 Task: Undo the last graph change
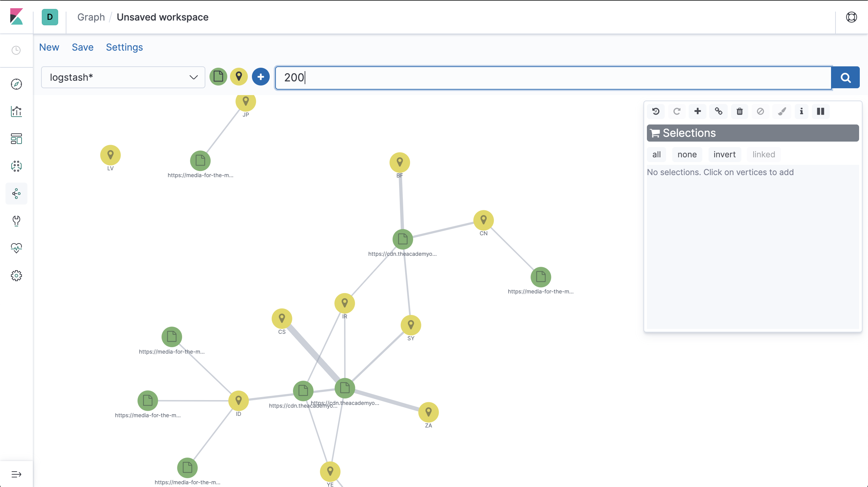[x=655, y=111]
